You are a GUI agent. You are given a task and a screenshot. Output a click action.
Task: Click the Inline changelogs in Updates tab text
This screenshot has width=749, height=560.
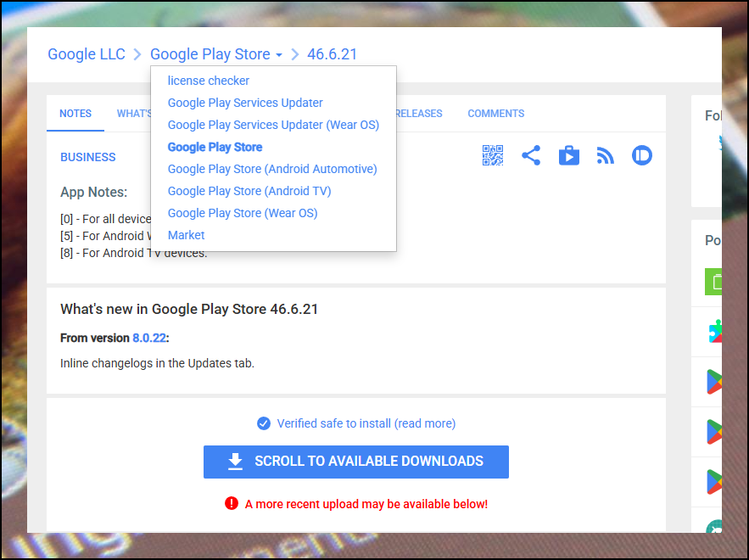point(157,363)
